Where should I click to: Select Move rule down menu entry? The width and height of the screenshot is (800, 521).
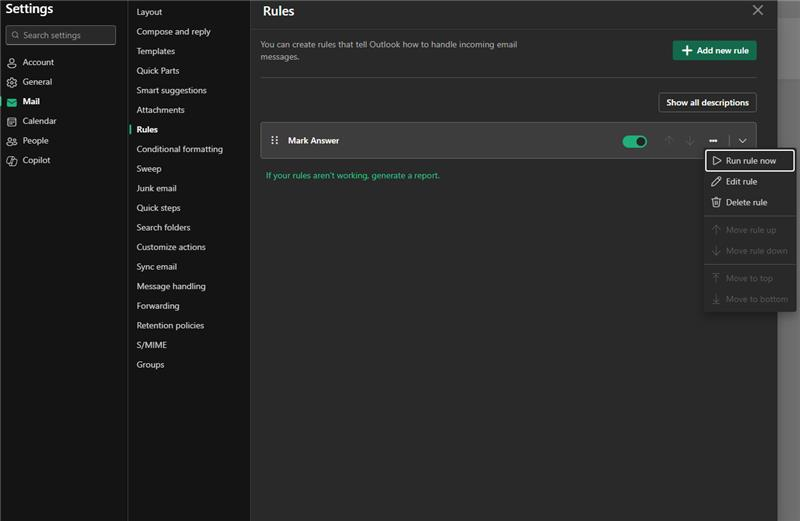pyautogui.click(x=749, y=251)
